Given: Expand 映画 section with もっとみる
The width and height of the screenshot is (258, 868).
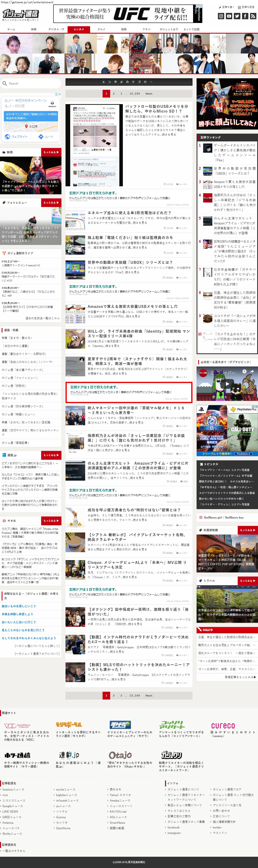Looking at the screenshot, I should (x=51, y=152).
